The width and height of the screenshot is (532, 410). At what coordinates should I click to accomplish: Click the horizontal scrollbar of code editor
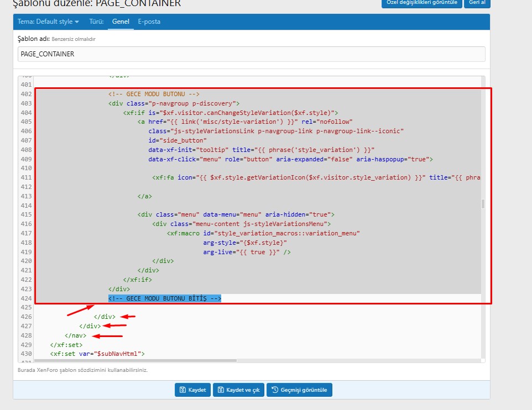(135, 360)
